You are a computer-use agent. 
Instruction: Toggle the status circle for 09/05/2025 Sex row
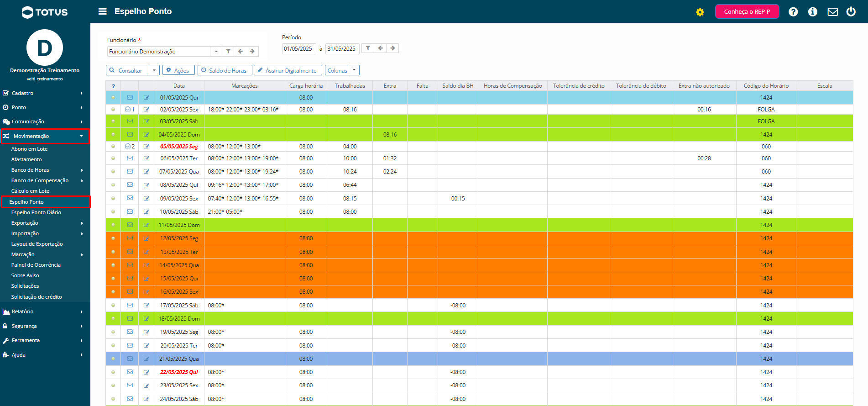[x=113, y=198]
